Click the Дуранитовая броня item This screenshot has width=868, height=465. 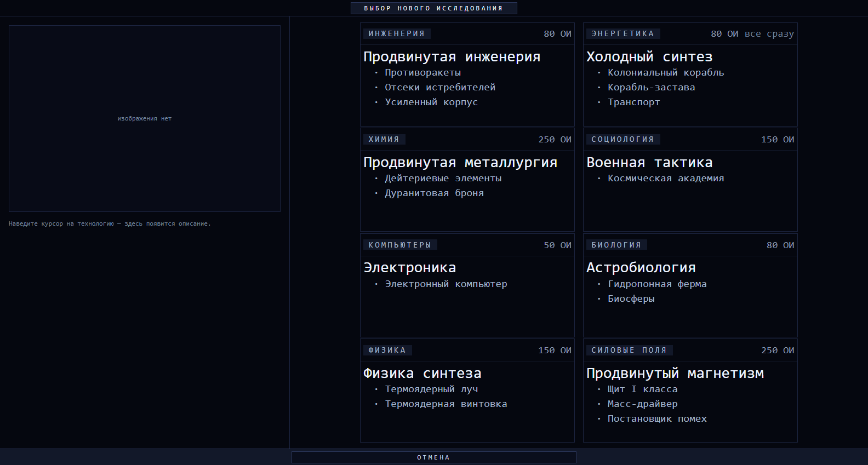[434, 193]
